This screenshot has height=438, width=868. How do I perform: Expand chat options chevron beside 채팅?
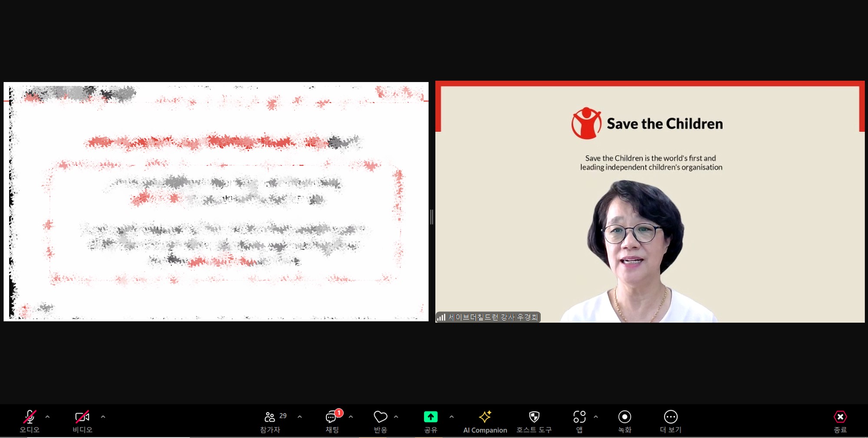(351, 417)
